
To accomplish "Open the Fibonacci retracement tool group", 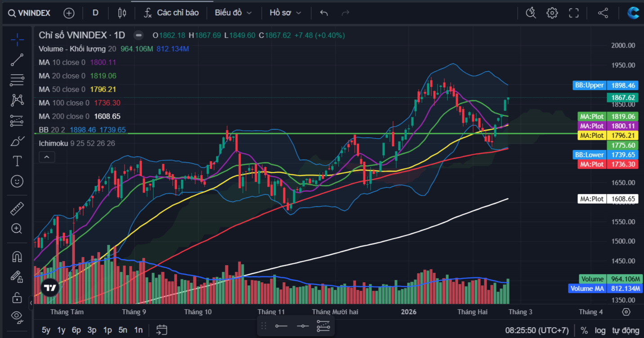I will point(17,80).
